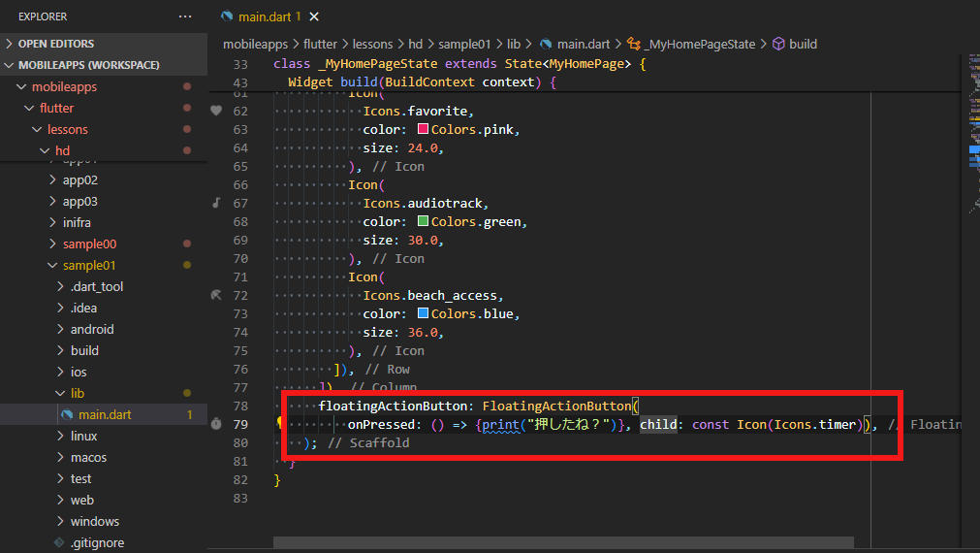Open the green color swatch picker
This screenshot has width=980, height=553.
pos(423,221)
